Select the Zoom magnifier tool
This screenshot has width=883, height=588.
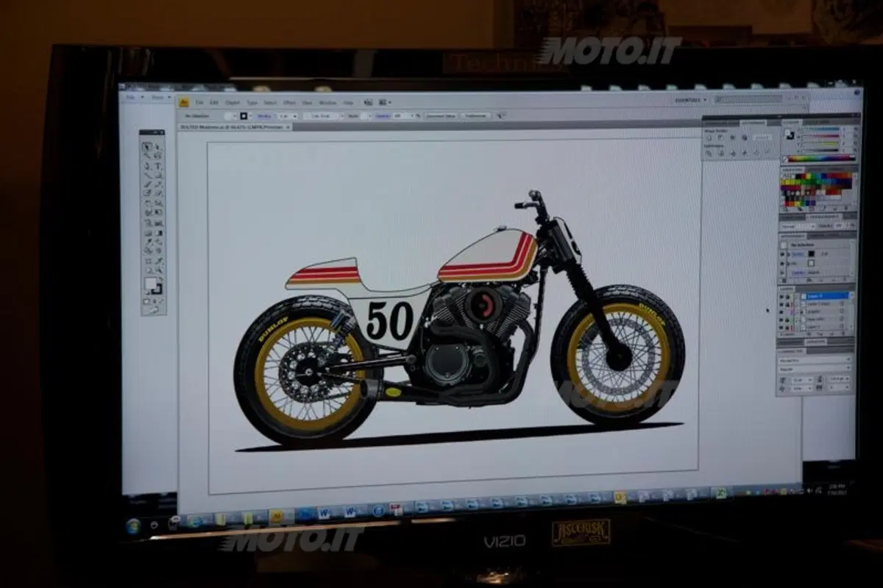pyautogui.click(x=157, y=269)
